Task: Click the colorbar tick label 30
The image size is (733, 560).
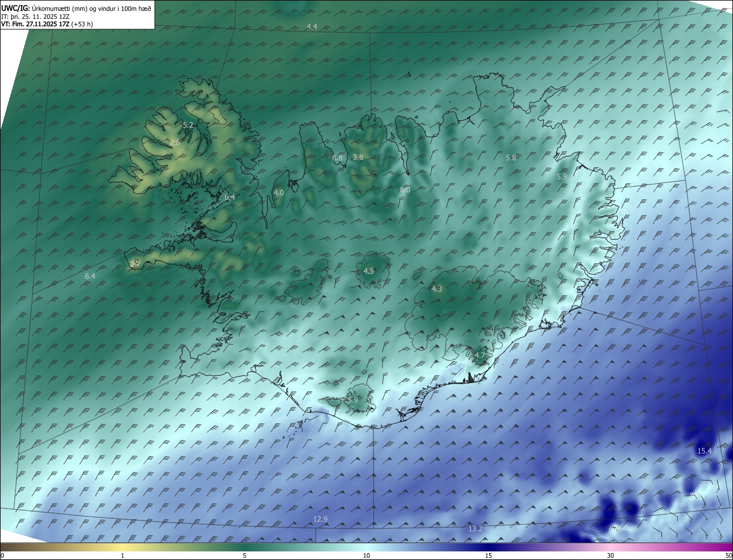Action: [x=610, y=555]
